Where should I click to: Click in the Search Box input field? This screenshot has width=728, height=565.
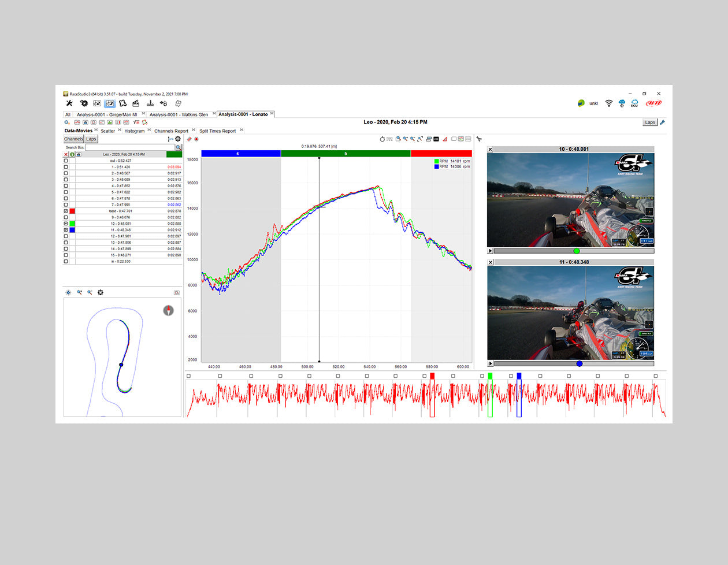(129, 148)
